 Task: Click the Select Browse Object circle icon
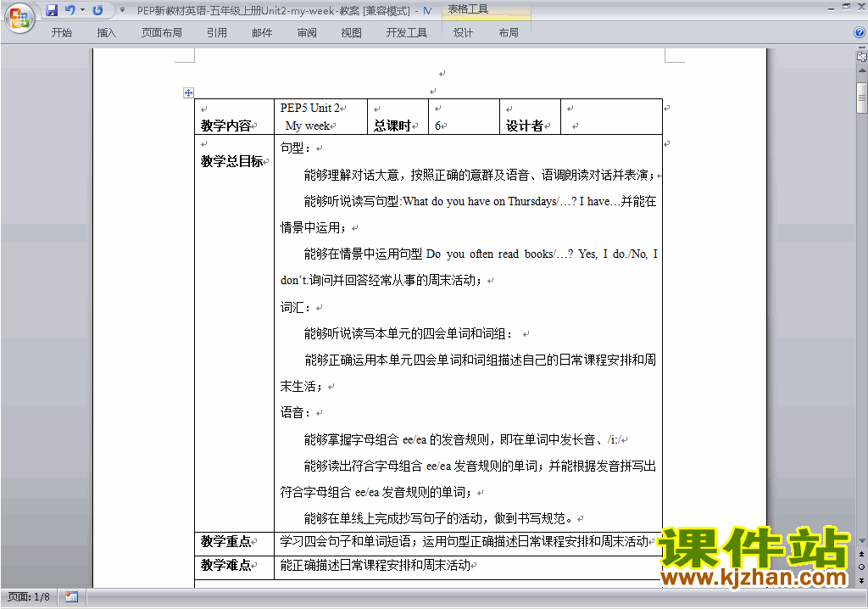point(862,567)
